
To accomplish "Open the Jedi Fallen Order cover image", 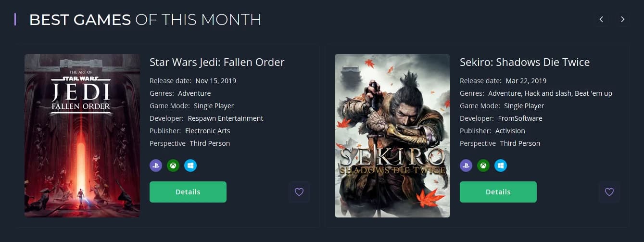I will coord(82,136).
